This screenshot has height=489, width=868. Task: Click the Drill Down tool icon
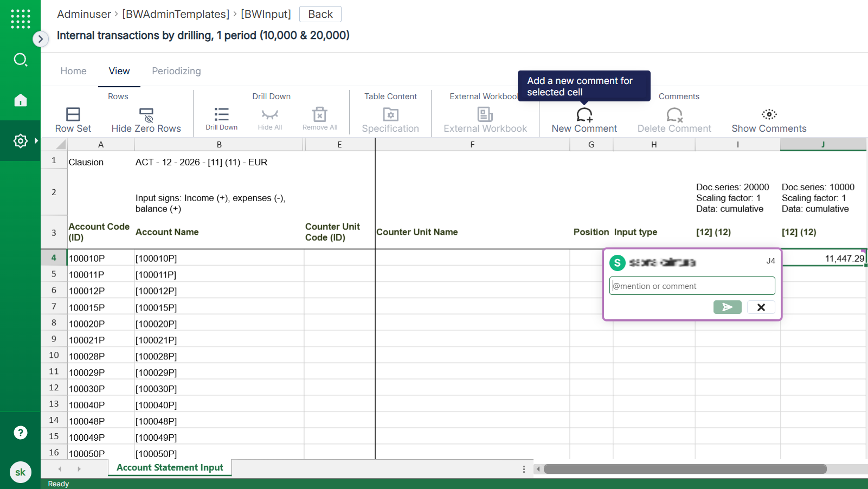coord(221,114)
